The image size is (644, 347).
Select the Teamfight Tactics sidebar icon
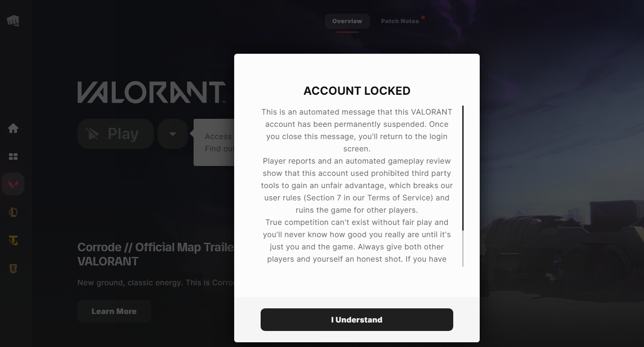(x=13, y=241)
